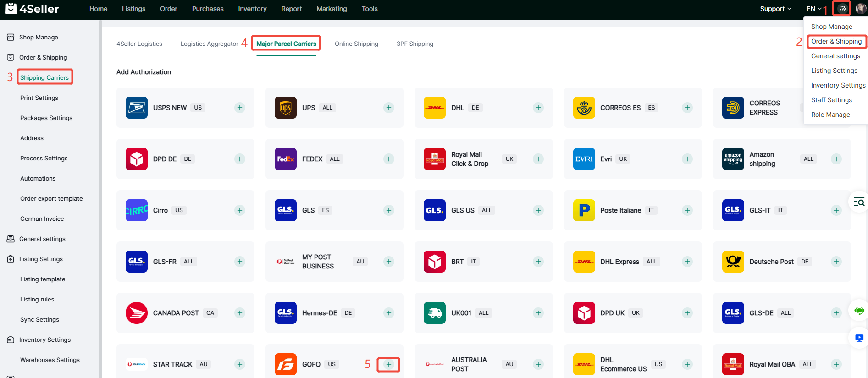Screen dimensions: 868x378
Task: Switch to Logistics Aggregator tab
Action: point(209,44)
